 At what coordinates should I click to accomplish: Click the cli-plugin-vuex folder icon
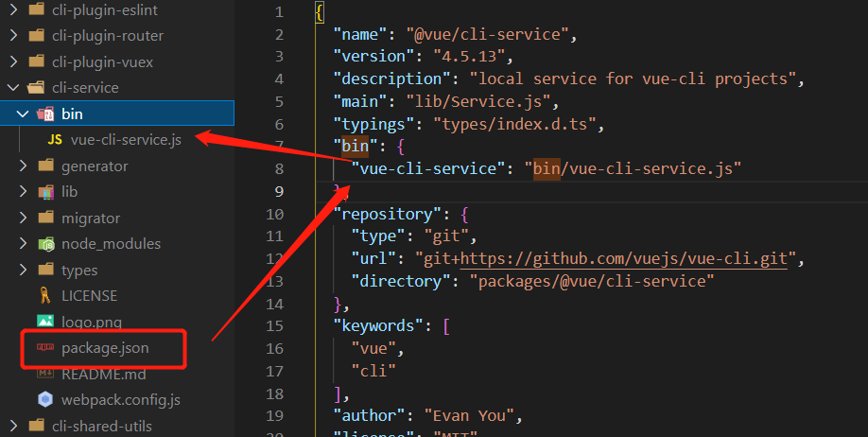pos(37,61)
